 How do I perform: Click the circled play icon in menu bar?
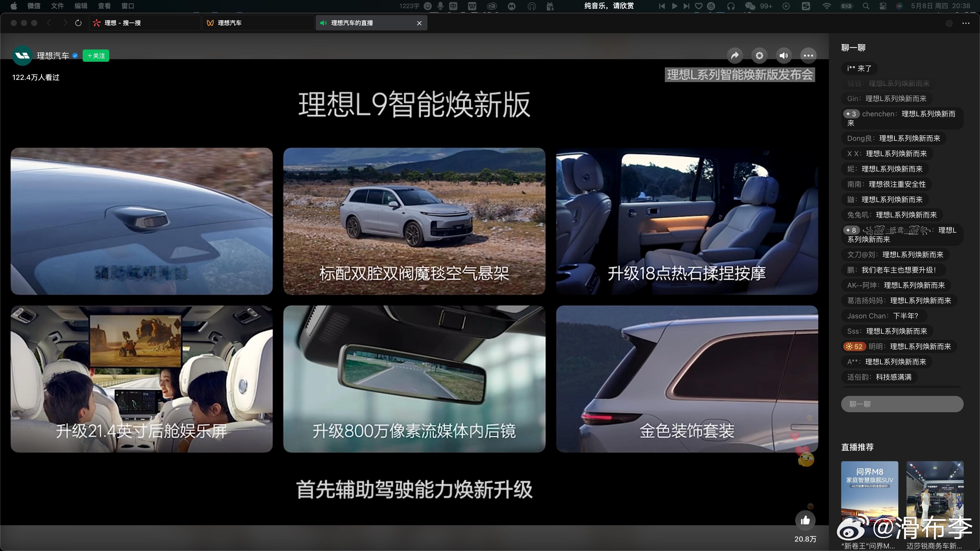point(786,6)
